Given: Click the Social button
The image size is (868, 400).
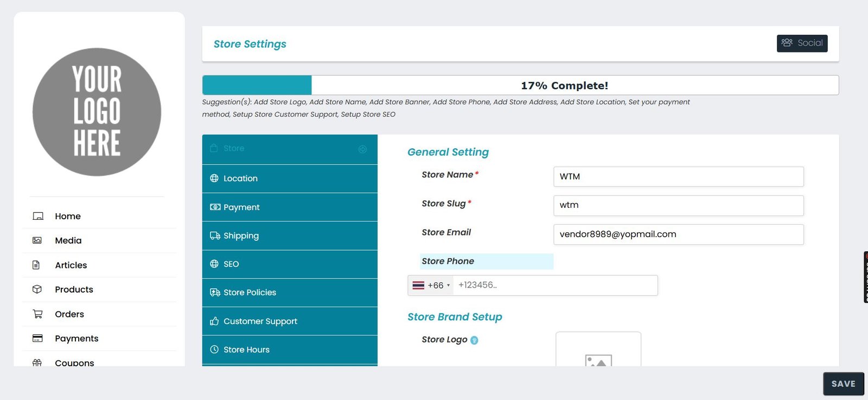Looking at the screenshot, I should pos(802,43).
